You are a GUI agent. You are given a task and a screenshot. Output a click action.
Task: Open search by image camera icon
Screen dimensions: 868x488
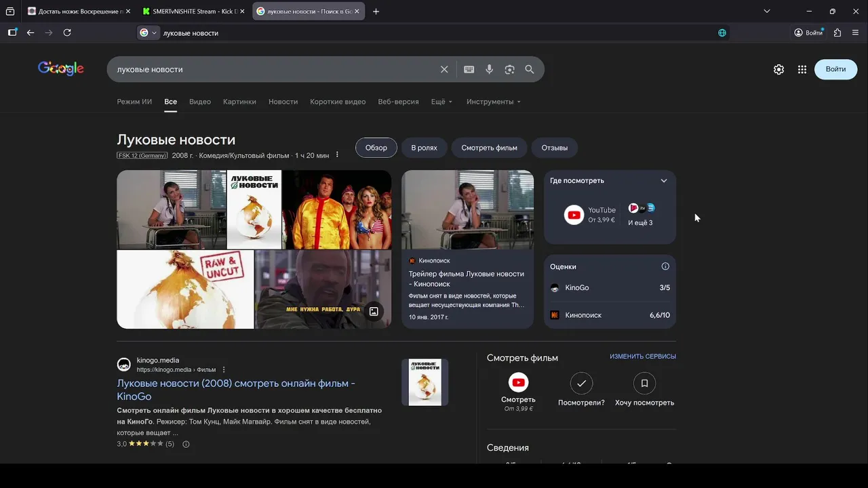[x=509, y=69]
